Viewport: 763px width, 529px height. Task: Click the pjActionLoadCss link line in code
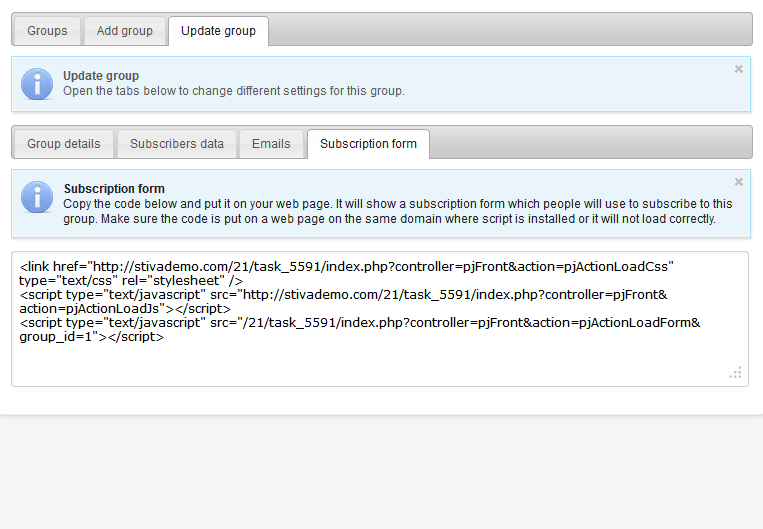[346, 267]
